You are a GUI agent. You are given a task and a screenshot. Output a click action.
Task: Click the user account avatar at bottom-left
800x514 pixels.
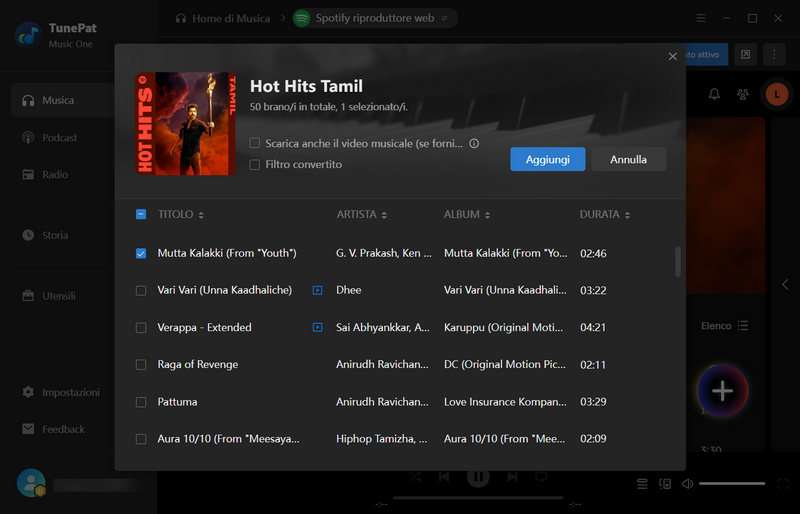click(x=31, y=483)
